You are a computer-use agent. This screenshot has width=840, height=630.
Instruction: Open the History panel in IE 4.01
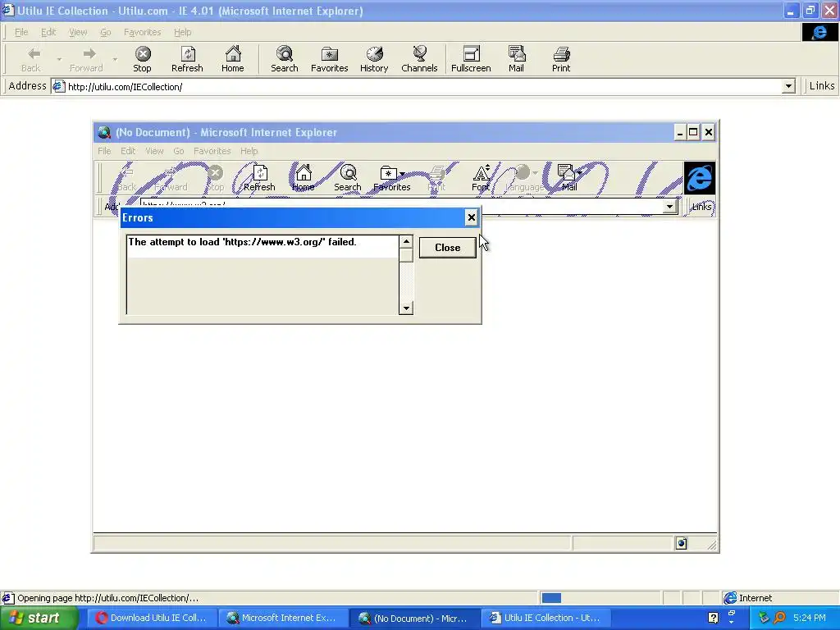click(x=374, y=59)
